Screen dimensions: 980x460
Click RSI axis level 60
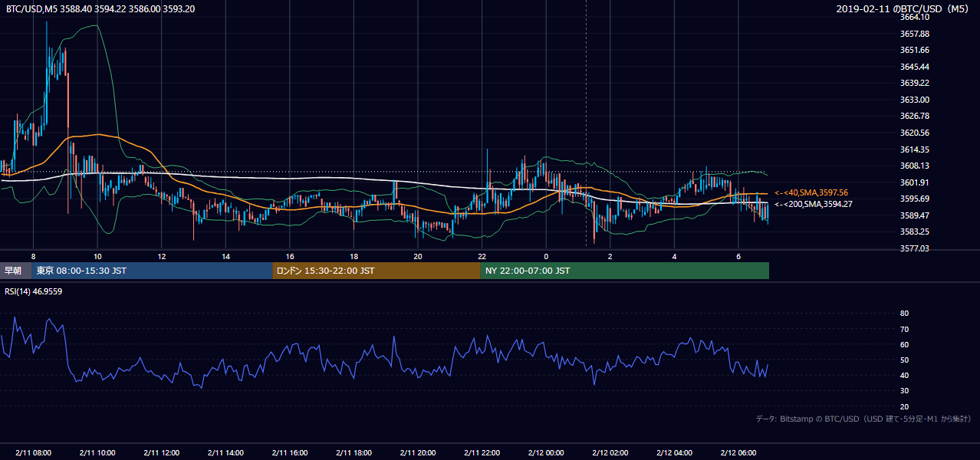pos(905,344)
